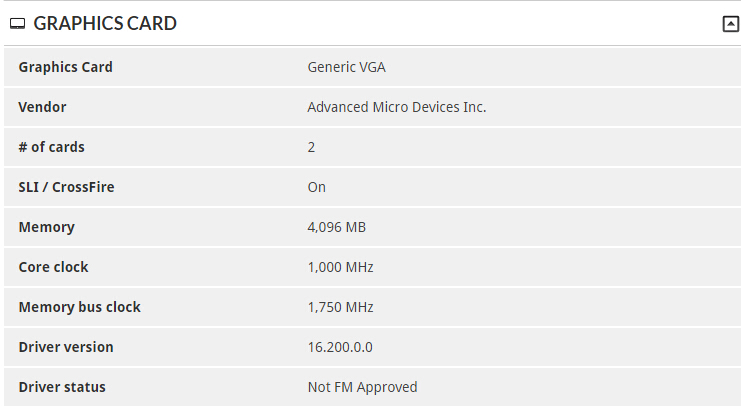Select the Core clock label

(x=53, y=267)
